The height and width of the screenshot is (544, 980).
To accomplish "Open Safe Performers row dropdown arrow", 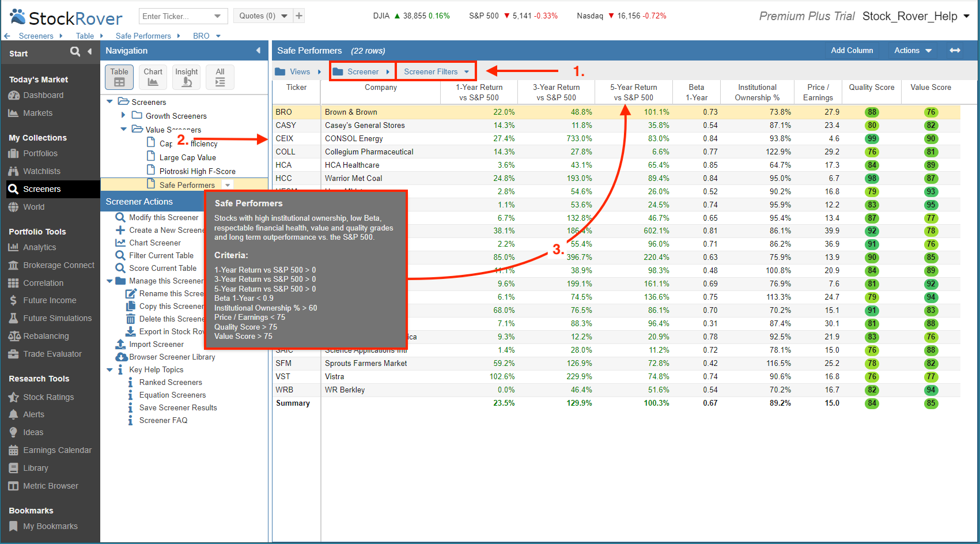I will coord(228,185).
